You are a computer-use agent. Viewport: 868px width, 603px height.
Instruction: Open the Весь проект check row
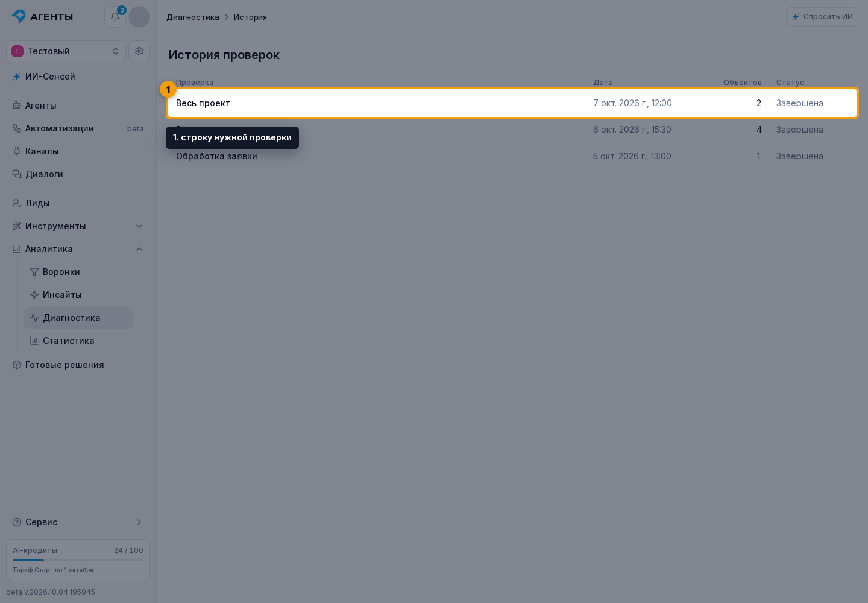point(512,103)
